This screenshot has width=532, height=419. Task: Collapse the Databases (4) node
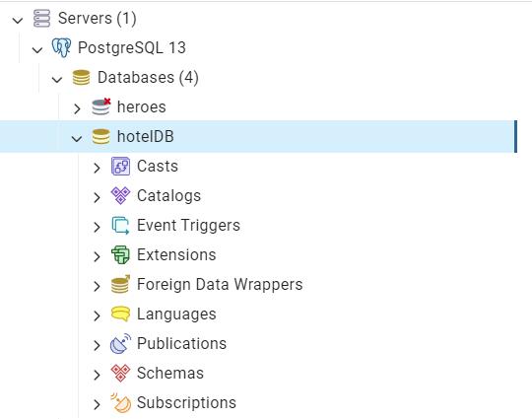[x=57, y=80]
